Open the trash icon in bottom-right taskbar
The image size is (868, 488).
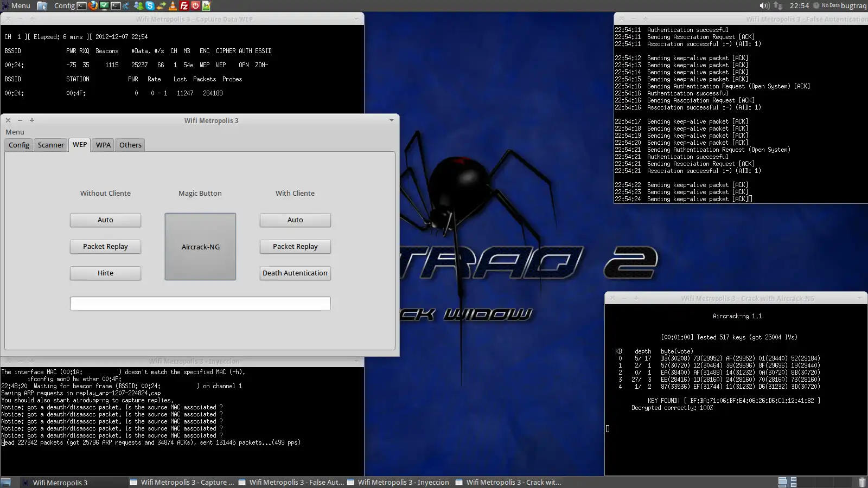tap(862, 482)
